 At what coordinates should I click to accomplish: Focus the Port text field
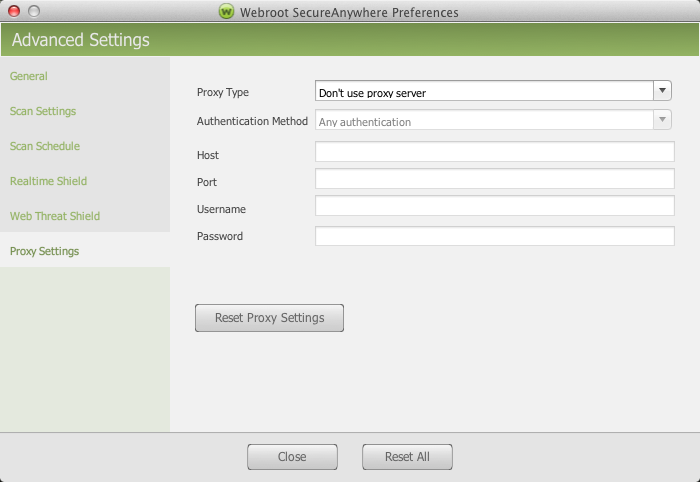pyautogui.click(x=494, y=179)
